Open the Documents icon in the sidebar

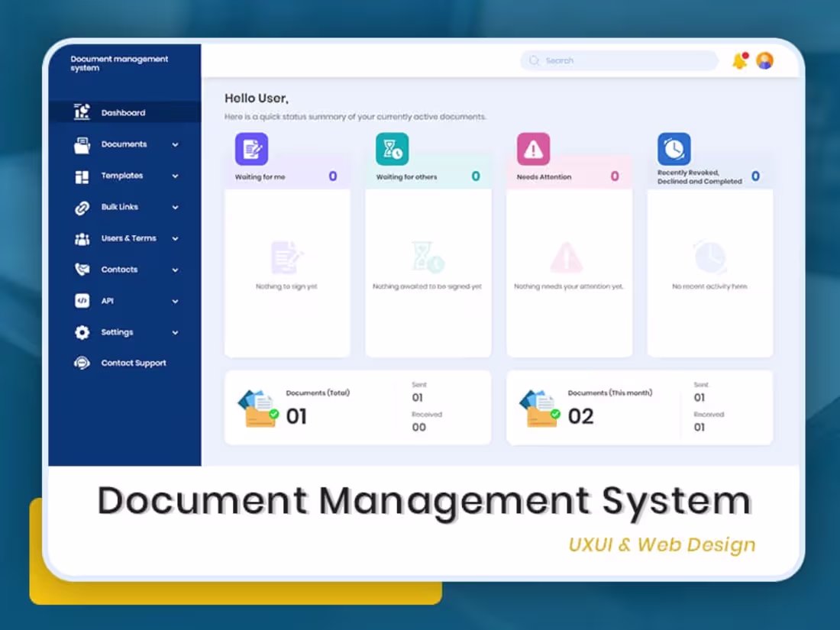click(x=81, y=144)
